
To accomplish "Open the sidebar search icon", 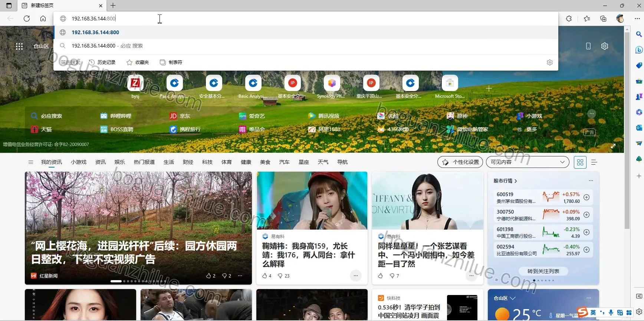I will [639, 34].
